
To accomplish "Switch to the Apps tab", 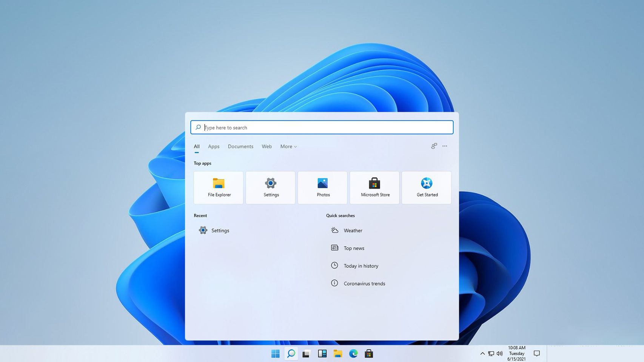I will [x=214, y=146].
